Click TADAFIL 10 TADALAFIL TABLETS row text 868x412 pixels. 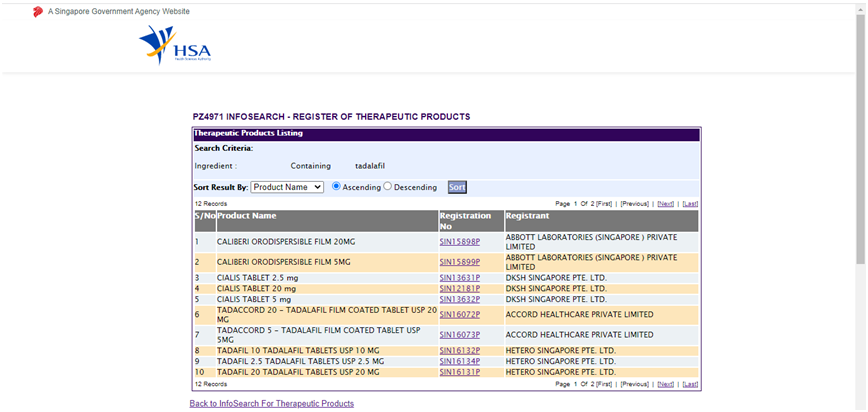tap(298, 351)
